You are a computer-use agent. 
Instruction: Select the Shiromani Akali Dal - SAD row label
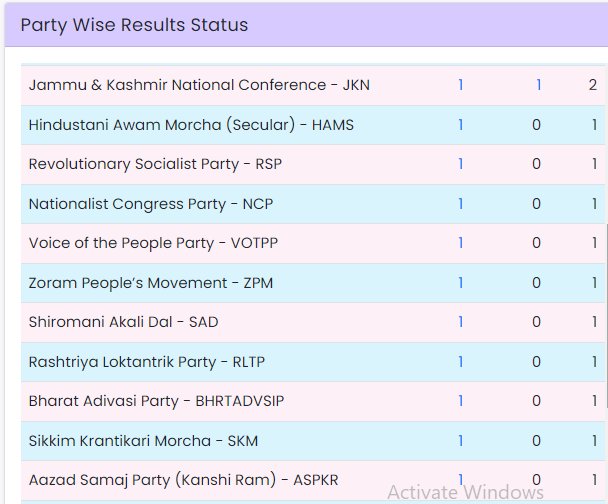point(123,322)
